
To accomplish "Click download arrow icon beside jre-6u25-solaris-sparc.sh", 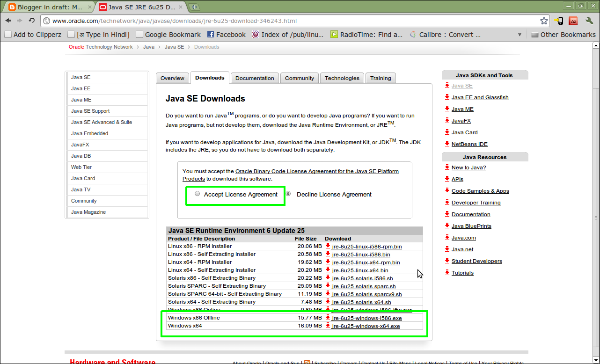I will pos(328,286).
